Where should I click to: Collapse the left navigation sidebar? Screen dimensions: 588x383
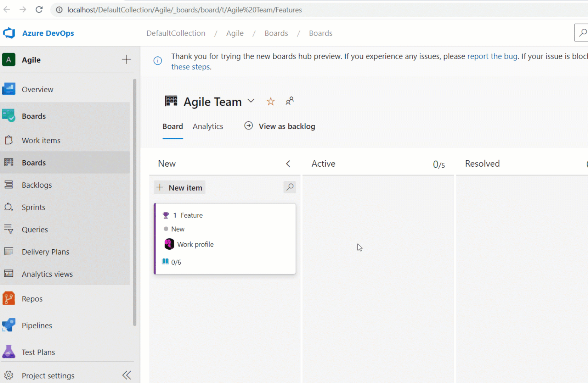(x=126, y=375)
